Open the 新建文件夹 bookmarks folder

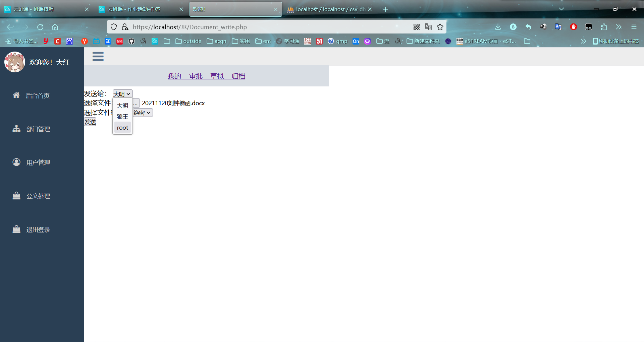point(423,41)
